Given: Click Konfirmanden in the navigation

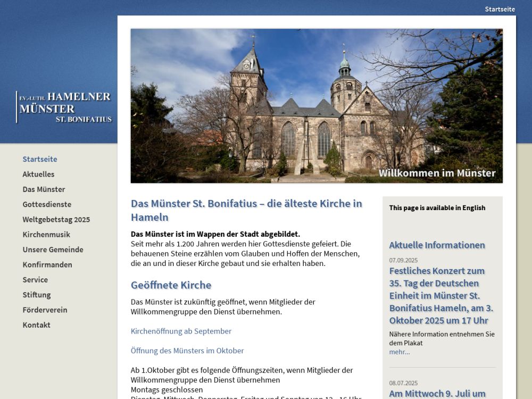Looking at the screenshot, I should pos(47,265).
